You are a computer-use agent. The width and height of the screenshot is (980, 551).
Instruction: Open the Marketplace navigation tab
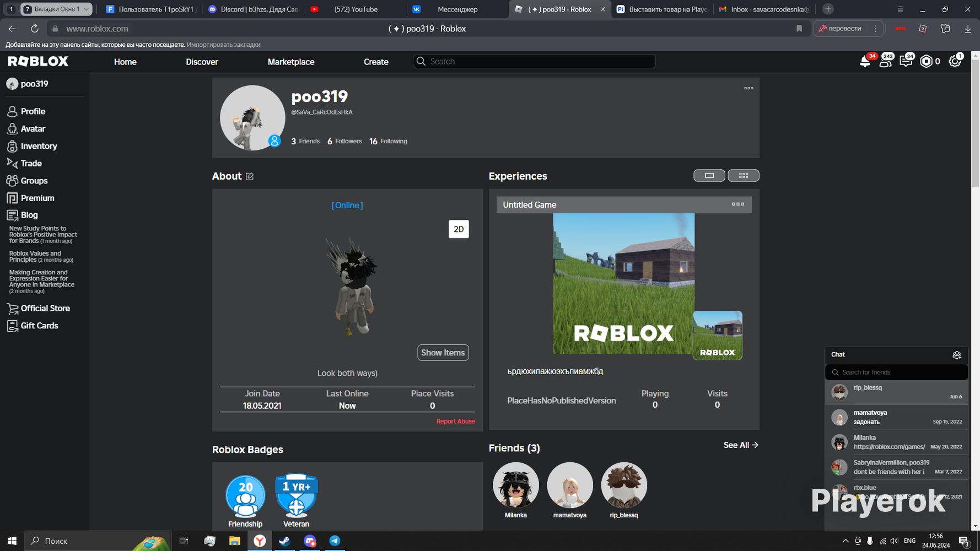coord(291,62)
